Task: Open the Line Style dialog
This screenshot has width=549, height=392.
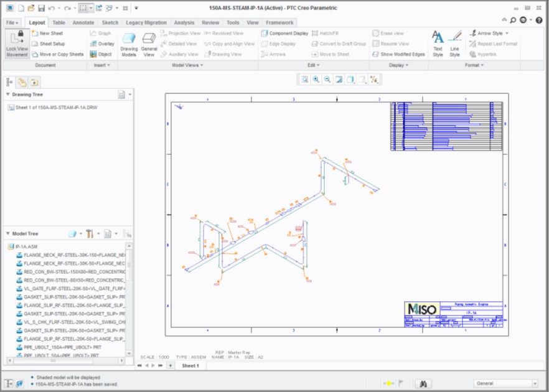Action: tap(454, 44)
